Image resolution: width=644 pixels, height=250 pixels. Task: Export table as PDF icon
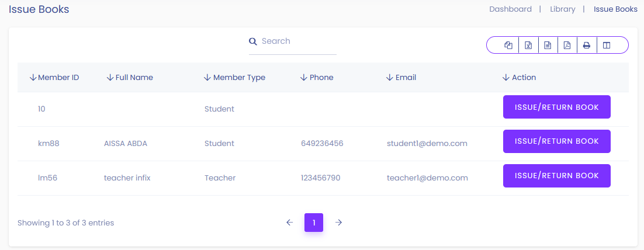[x=567, y=45]
